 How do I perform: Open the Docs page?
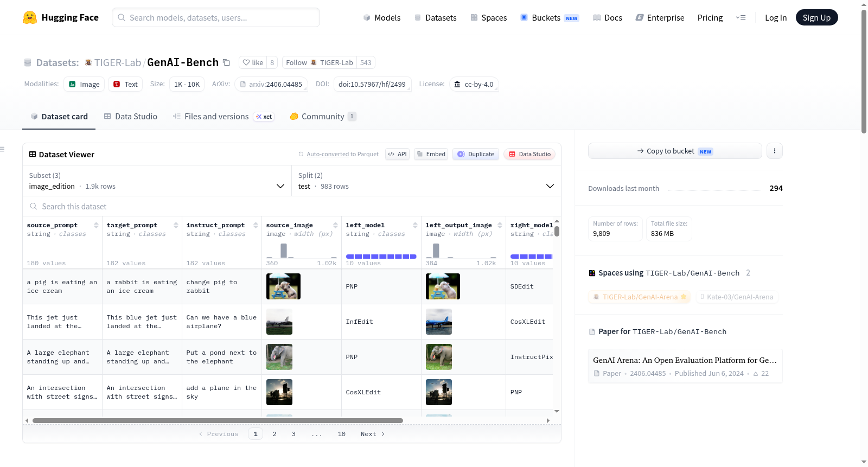coord(608,17)
